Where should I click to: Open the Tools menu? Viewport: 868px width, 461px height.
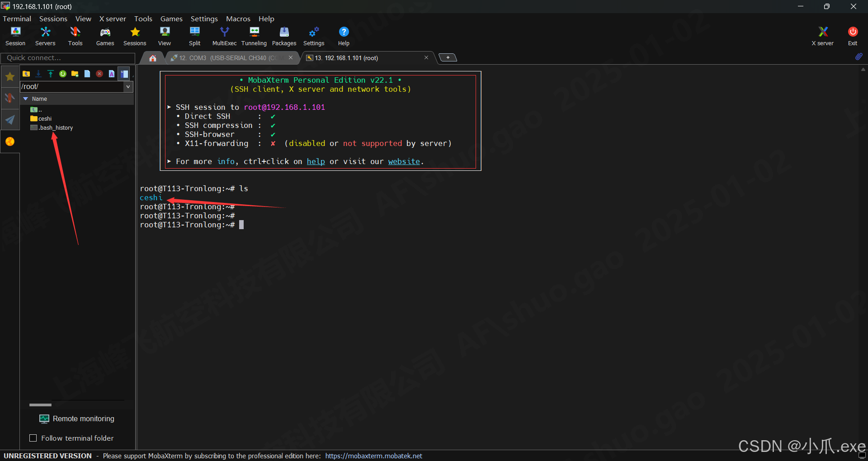[x=143, y=19]
